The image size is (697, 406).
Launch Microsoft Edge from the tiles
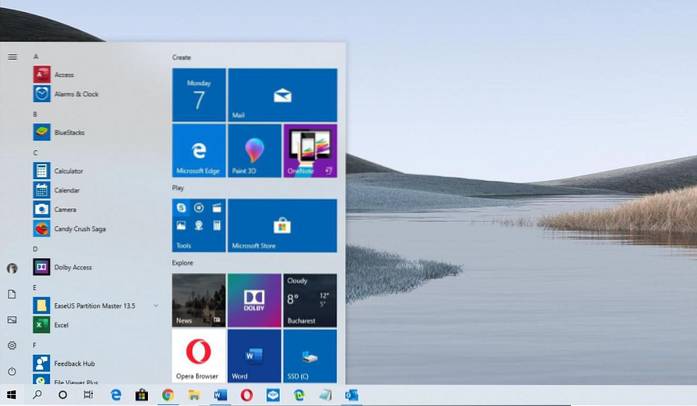pyautogui.click(x=199, y=151)
